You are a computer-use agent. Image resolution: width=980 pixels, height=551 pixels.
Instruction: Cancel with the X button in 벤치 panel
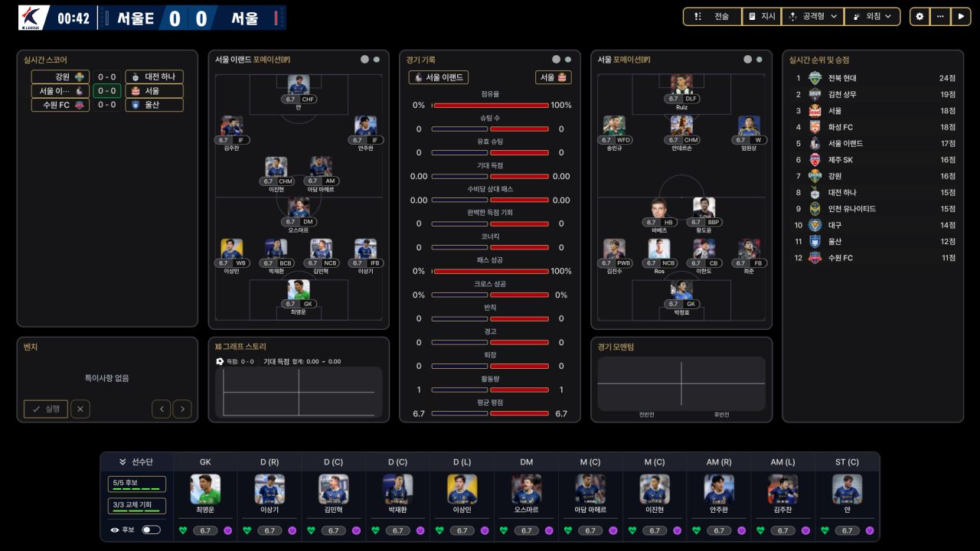click(x=80, y=409)
